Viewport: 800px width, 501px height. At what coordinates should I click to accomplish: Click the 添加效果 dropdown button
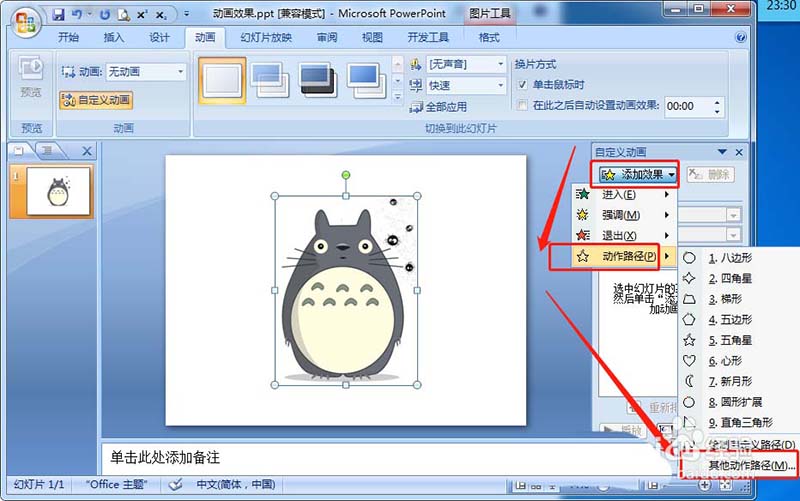[x=636, y=174]
